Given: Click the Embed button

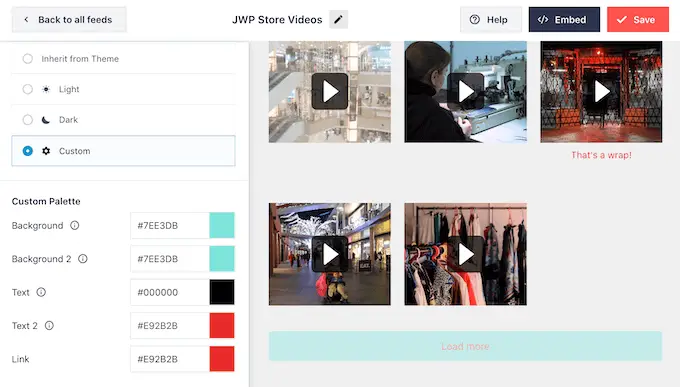Looking at the screenshot, I should tap(564, 20).
